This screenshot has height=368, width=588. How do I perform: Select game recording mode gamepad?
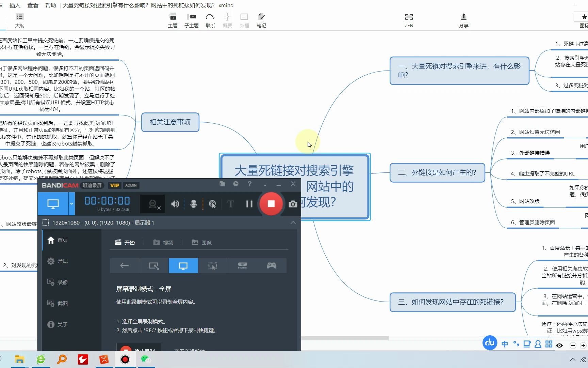point(272,265)
